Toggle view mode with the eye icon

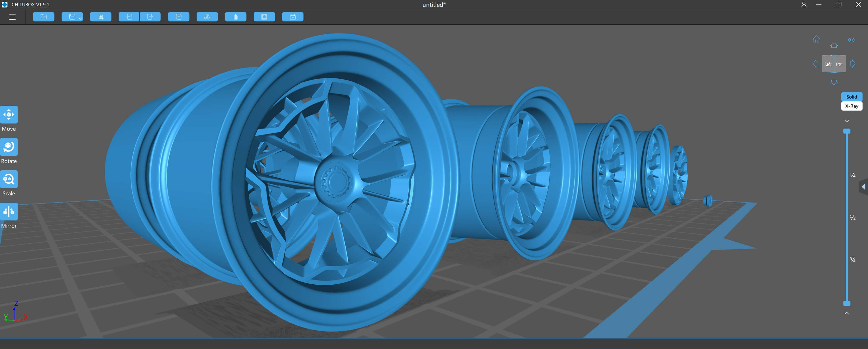pos(851,40)
